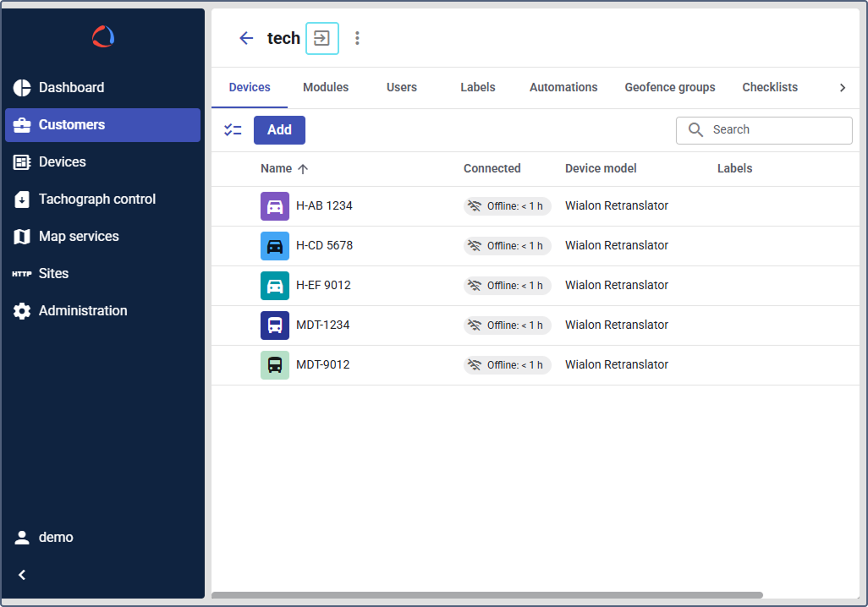This screenshot has width=868, height=607.
Task: Click the blue car icon for H-CD 5678
Action: pos(275,246)
